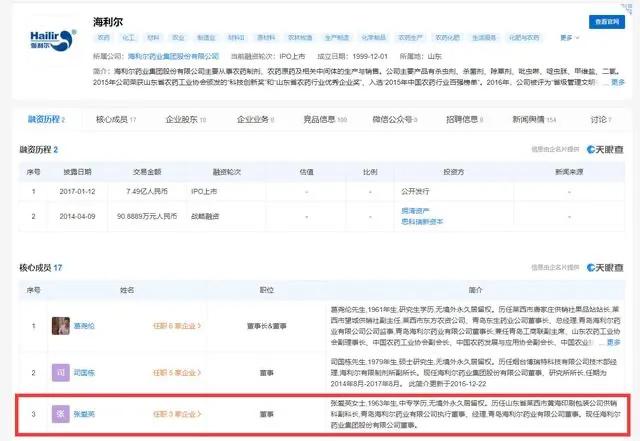The height and width of the screenshot is (441, 640).
Task: Click the purple 司 avatar icon
Action: (61, 372)
